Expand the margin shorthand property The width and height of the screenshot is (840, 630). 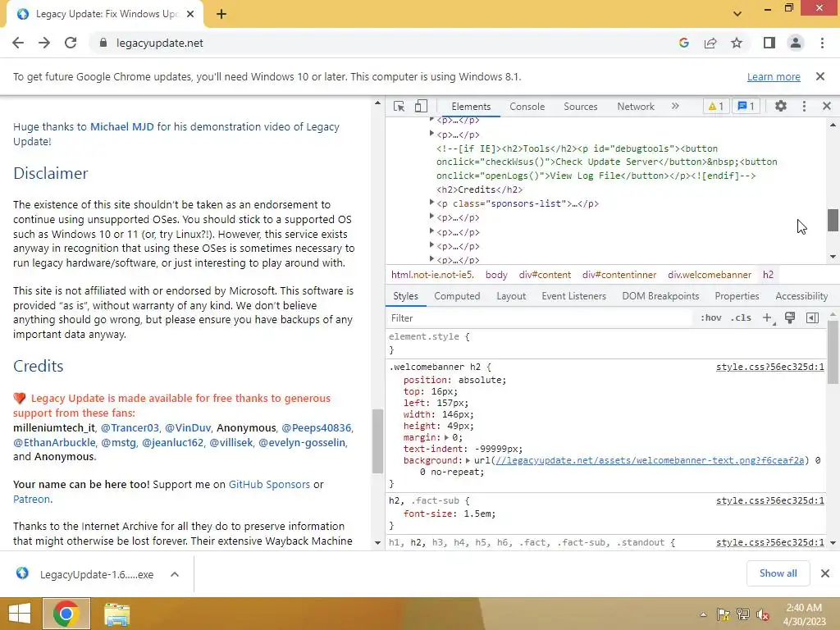tap(447, 438)
